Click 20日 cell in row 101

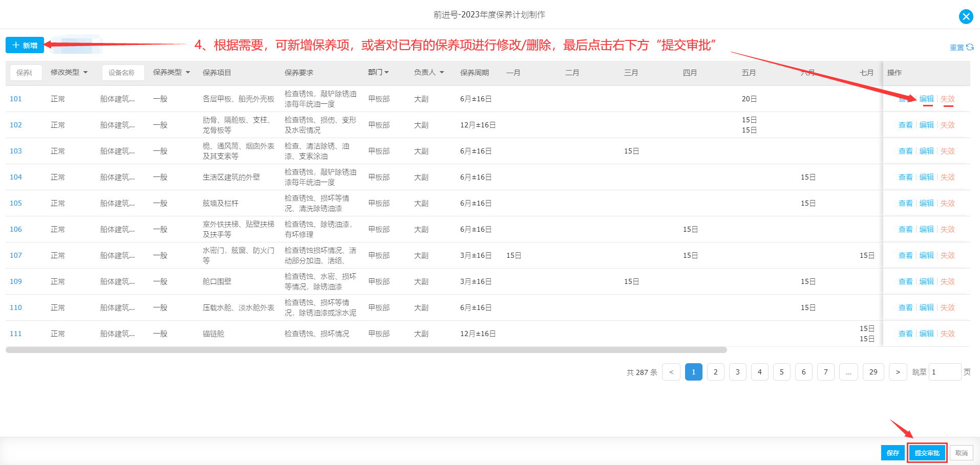coord(749,99)
